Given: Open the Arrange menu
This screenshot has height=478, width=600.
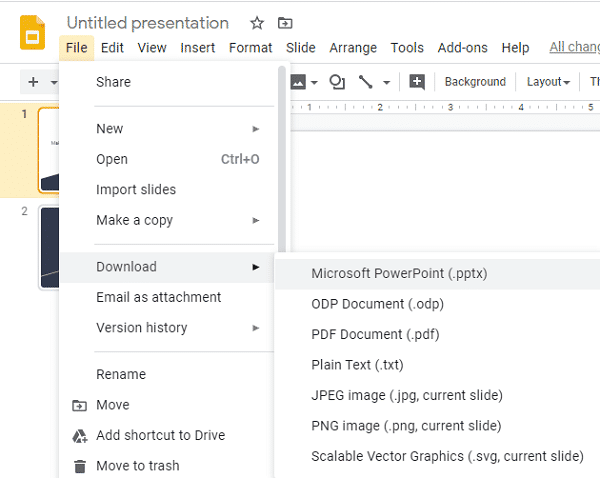Looking at the screenshot, I should 353,48.
